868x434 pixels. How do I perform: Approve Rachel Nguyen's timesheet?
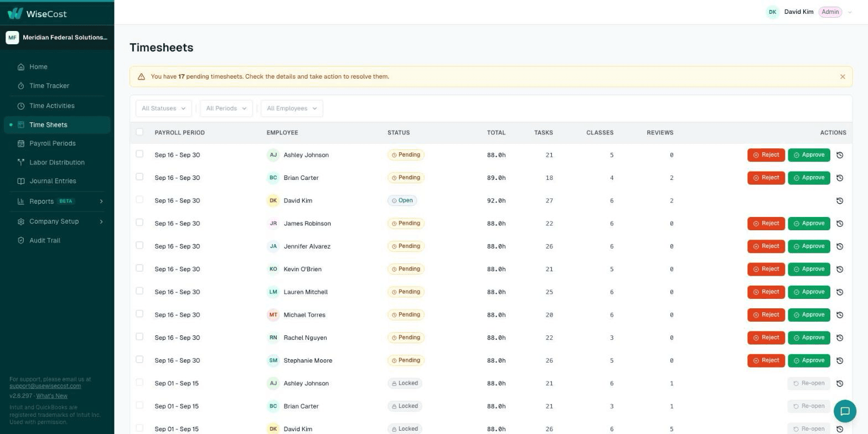tap(809, 338)
